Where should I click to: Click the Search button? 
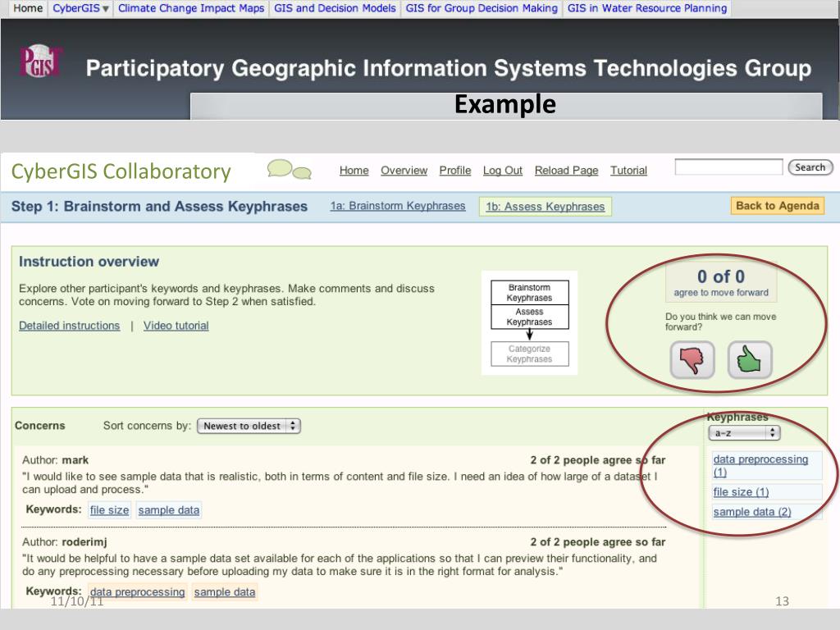810,167
